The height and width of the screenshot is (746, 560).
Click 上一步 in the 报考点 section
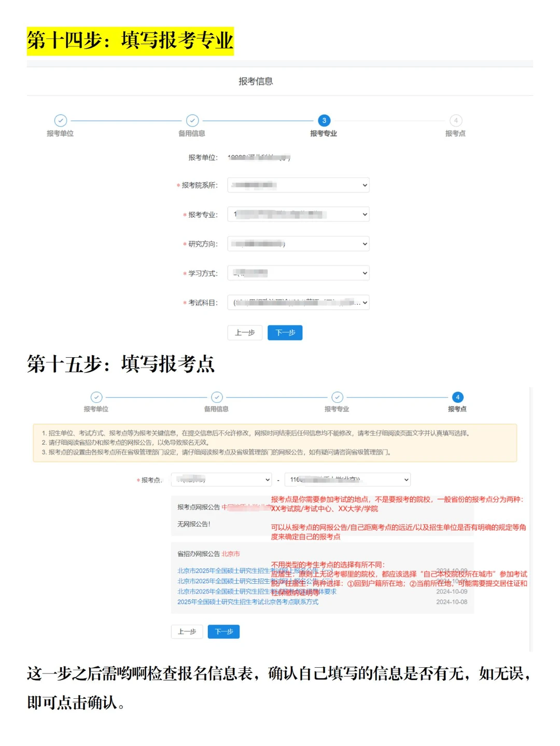[187, 631]
